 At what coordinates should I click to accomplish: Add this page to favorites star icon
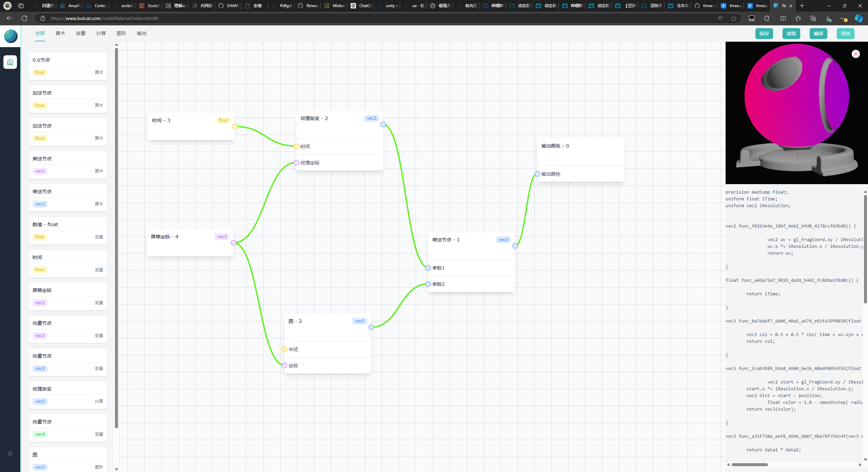[734, 18]
